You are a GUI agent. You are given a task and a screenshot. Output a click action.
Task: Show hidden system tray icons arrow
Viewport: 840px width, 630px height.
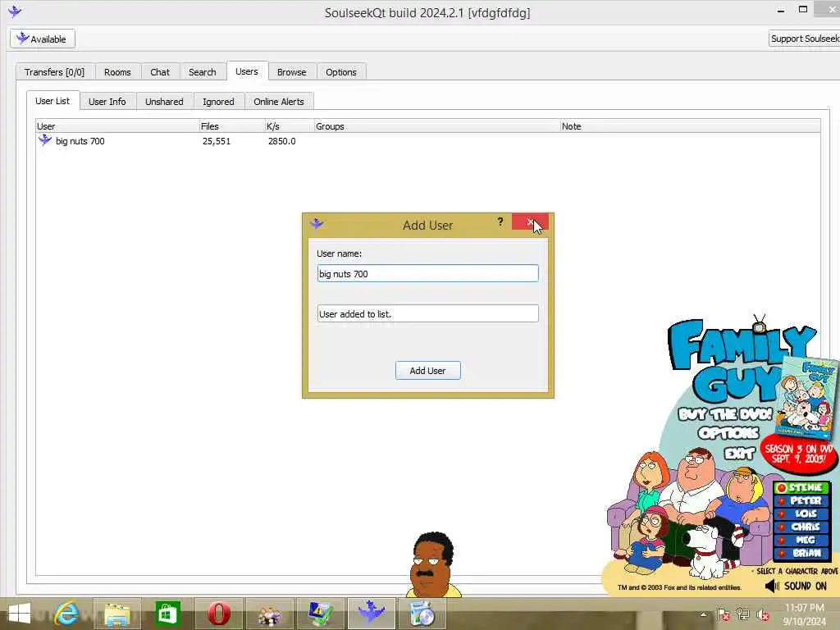(703, 614)
